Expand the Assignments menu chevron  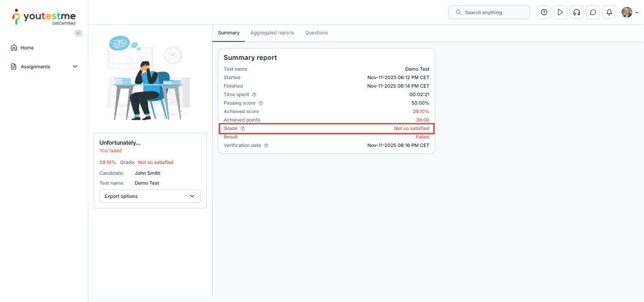(x=75, y=66)
